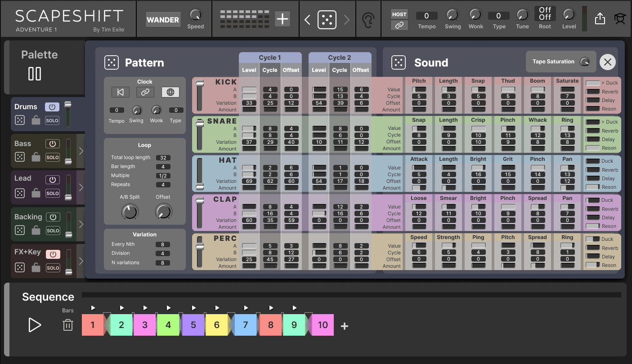Screen dimensions: 632x364
Task: Randomize the Drums track with its dice
Action: point(20,120)
